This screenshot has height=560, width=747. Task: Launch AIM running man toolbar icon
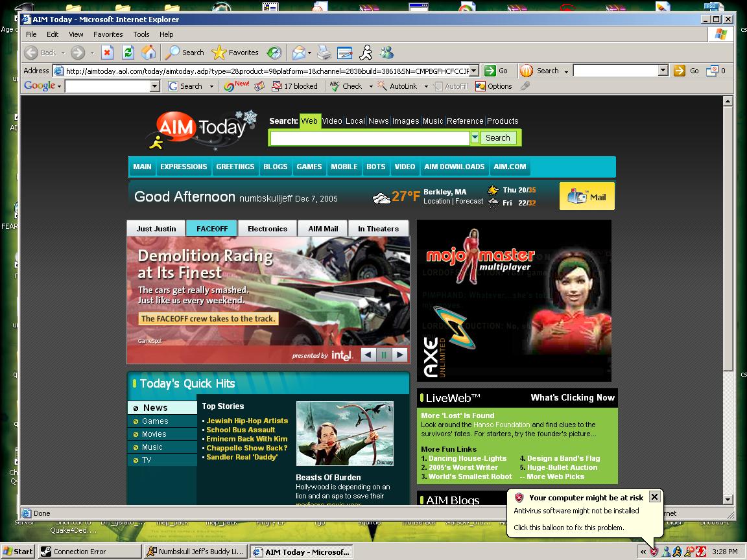point(366,52)
